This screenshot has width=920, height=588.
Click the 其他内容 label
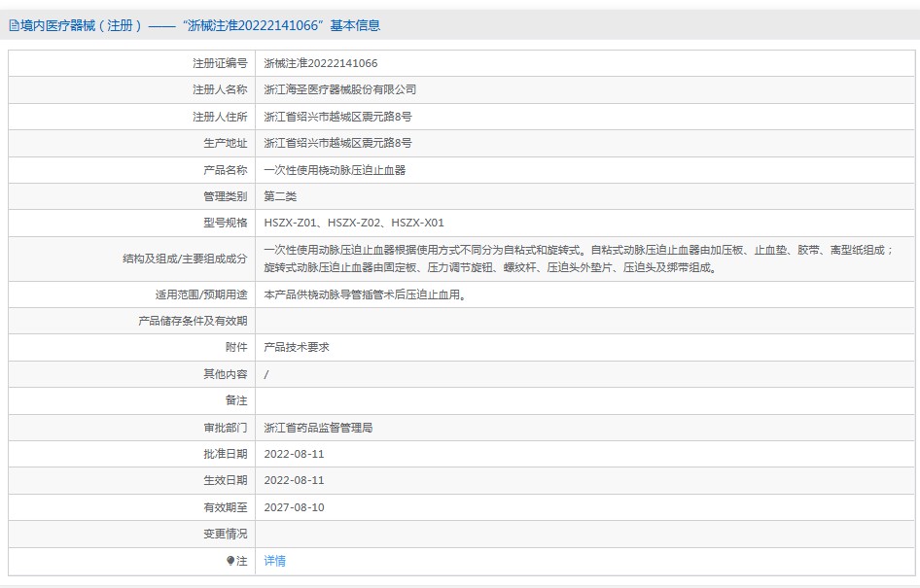click(x=226, y=374)
